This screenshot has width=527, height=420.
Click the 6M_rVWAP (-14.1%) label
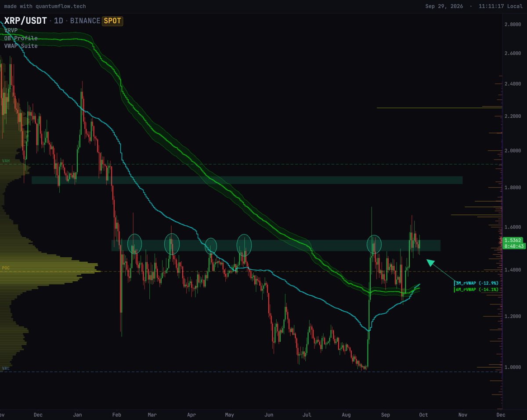pyautogui.click(x=477, y=290)
